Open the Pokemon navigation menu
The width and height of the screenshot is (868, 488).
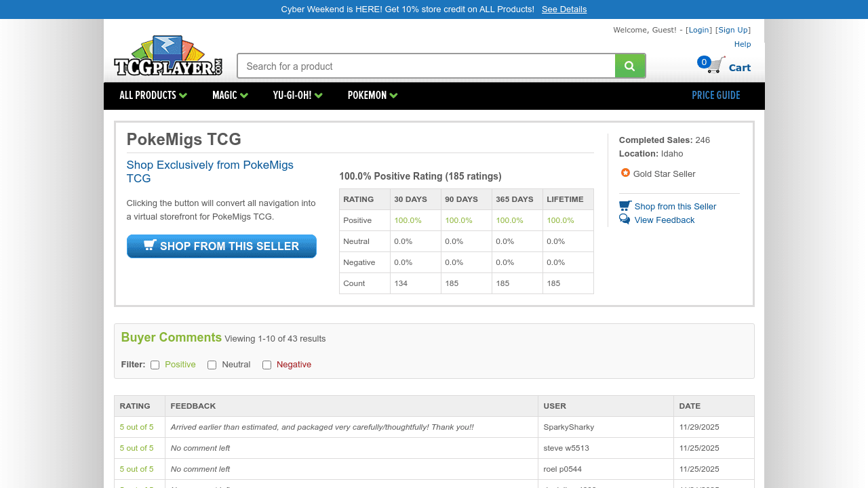coord(372,96)
